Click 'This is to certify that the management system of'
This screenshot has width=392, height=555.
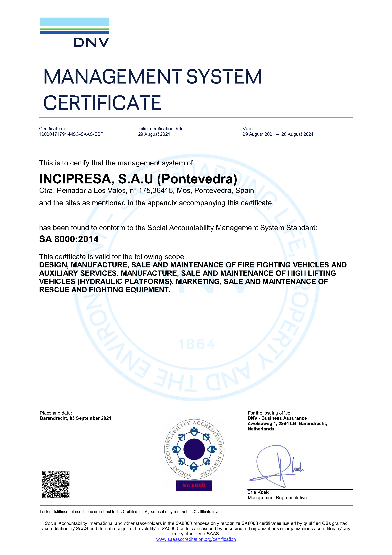tap(116, 163)
